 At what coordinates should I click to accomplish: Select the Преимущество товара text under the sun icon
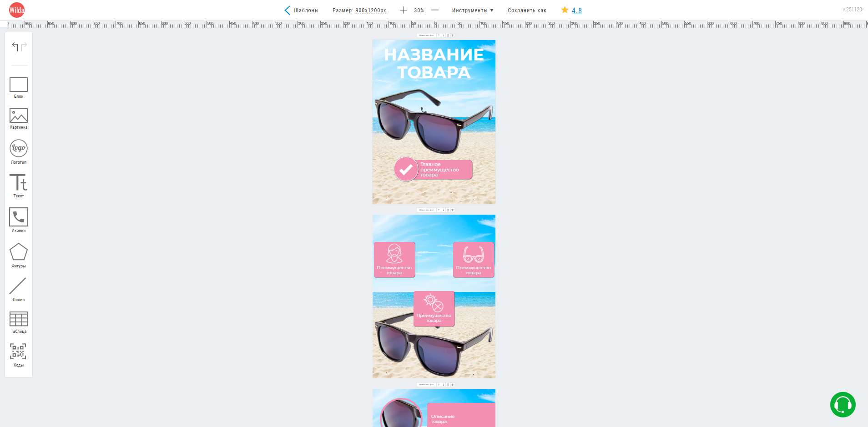click(x=434, y=318)
